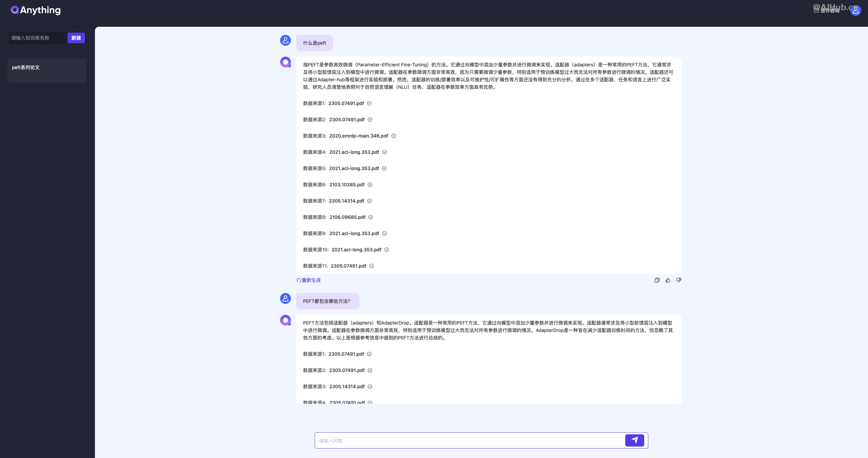Viewport: 868px width, 458px height.
Task: Open the 合作咨询 link
Action: point(827,11)
